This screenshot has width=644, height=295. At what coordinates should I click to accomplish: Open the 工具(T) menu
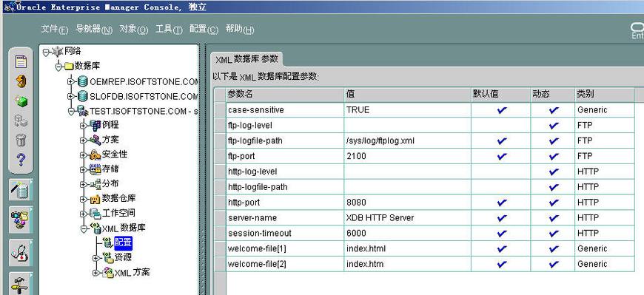coord(169,29)
